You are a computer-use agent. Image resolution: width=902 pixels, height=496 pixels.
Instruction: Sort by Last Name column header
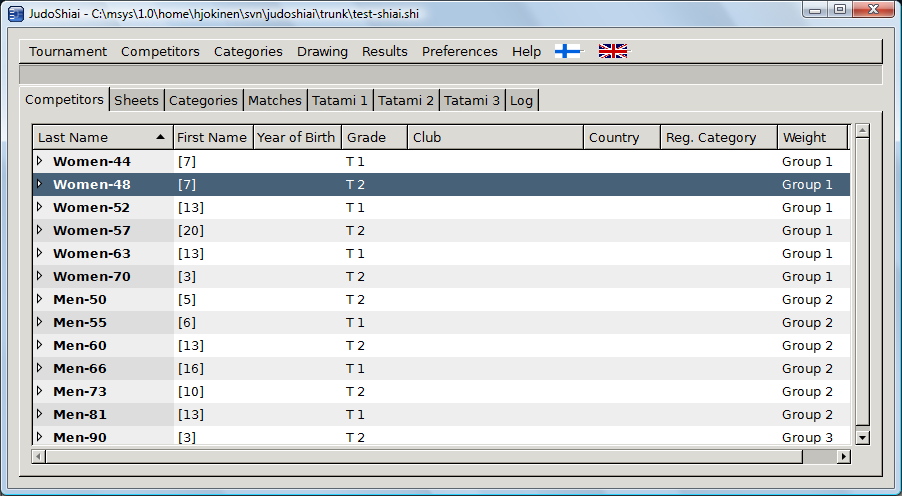100,137
